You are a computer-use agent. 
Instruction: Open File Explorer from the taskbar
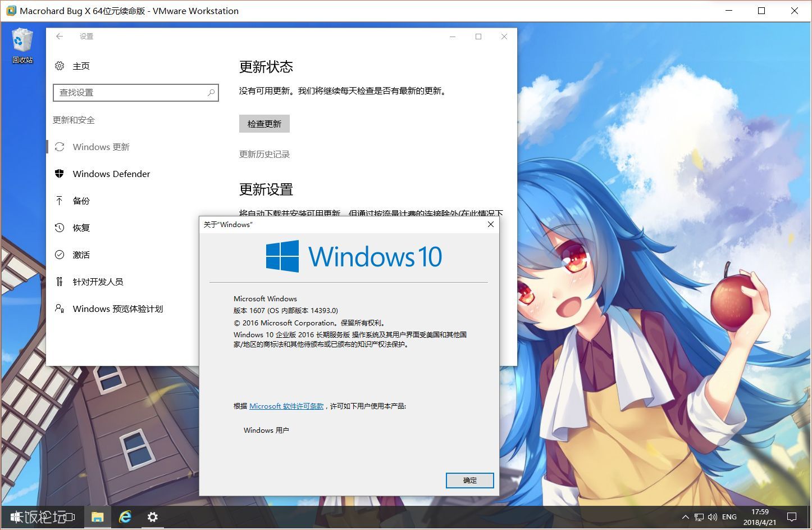point(98,517)
